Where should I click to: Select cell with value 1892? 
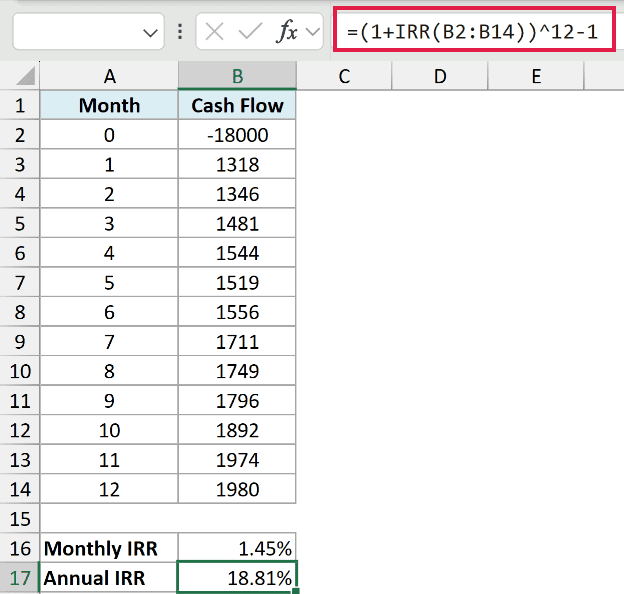[237, 430]
